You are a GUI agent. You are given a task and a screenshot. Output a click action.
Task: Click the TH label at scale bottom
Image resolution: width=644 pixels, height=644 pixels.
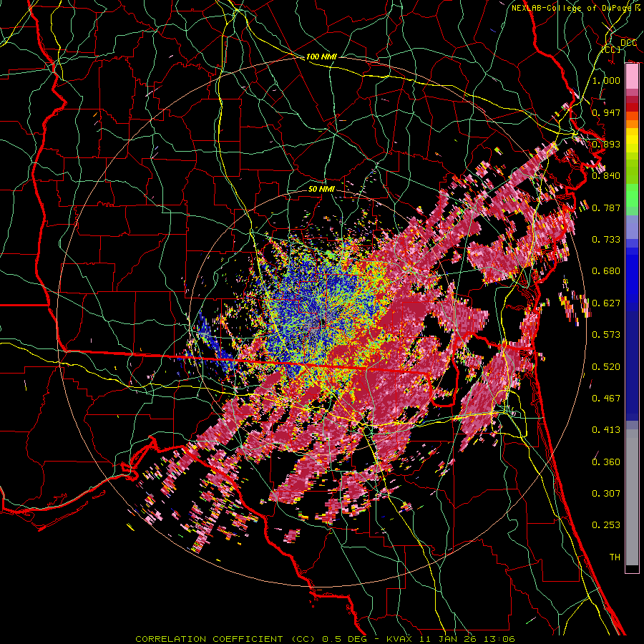pyautogui.click(x=615, y=557)
